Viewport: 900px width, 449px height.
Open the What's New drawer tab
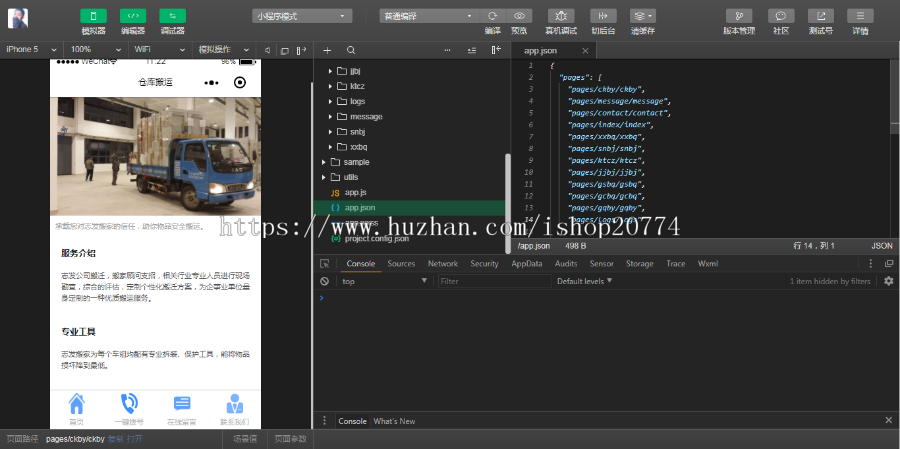pyautogui.click(x=394, y=421)
